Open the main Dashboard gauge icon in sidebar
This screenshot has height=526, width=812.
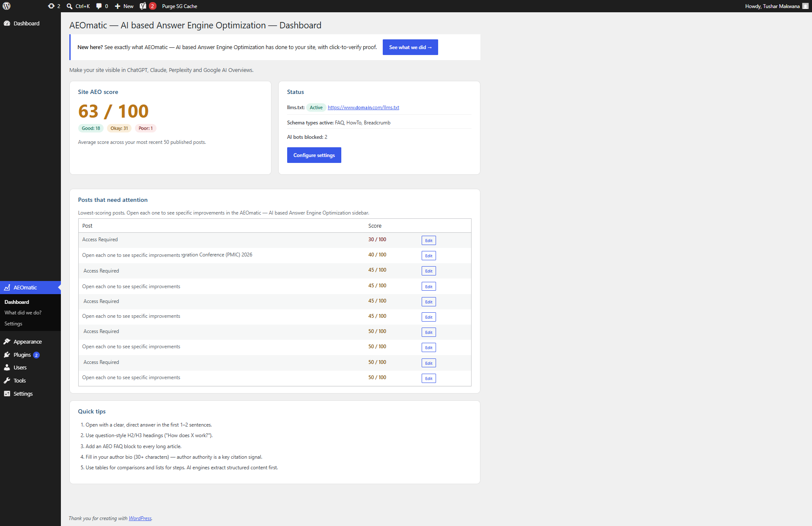7,23
